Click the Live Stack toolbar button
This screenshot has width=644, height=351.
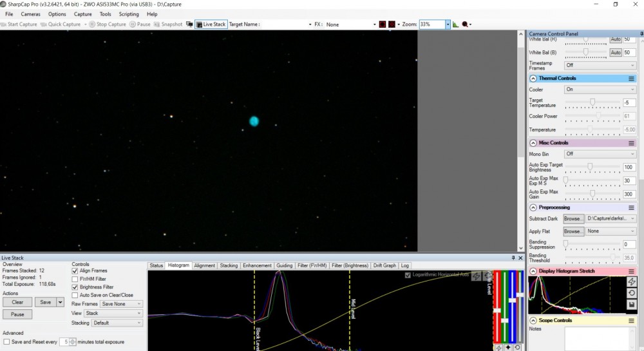211,24
